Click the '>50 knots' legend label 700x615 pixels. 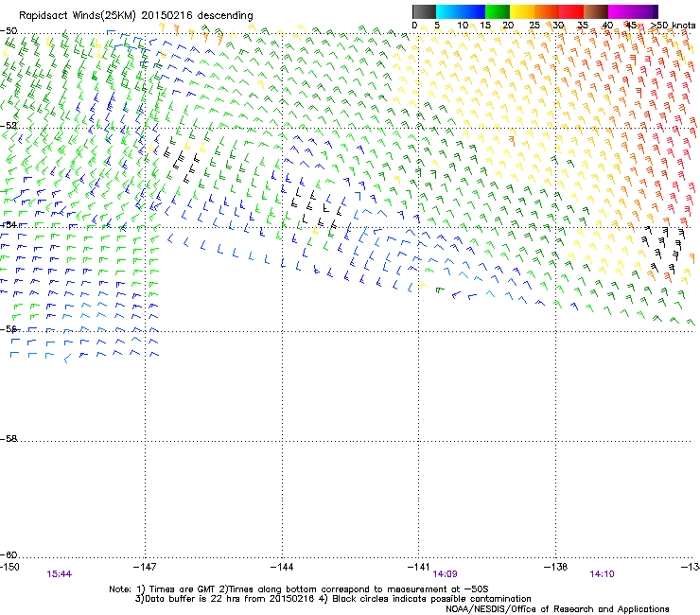pos(673,26)
